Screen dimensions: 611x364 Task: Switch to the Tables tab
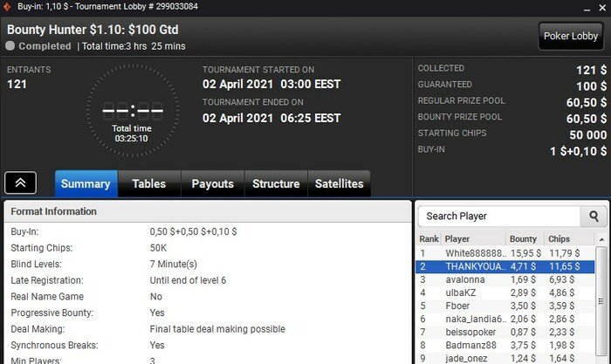tap(149, 183)
